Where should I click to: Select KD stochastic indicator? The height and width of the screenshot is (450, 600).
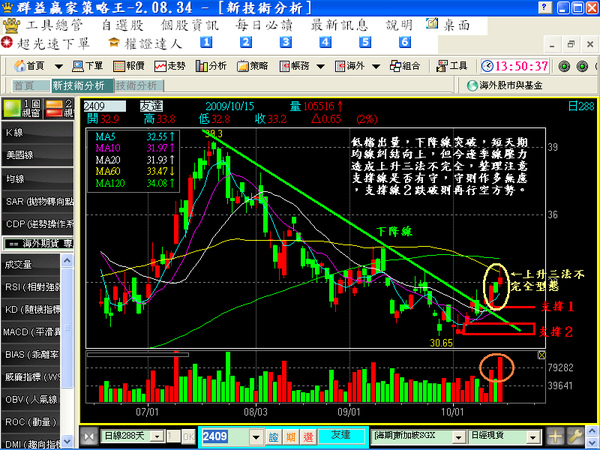(31, 310)
